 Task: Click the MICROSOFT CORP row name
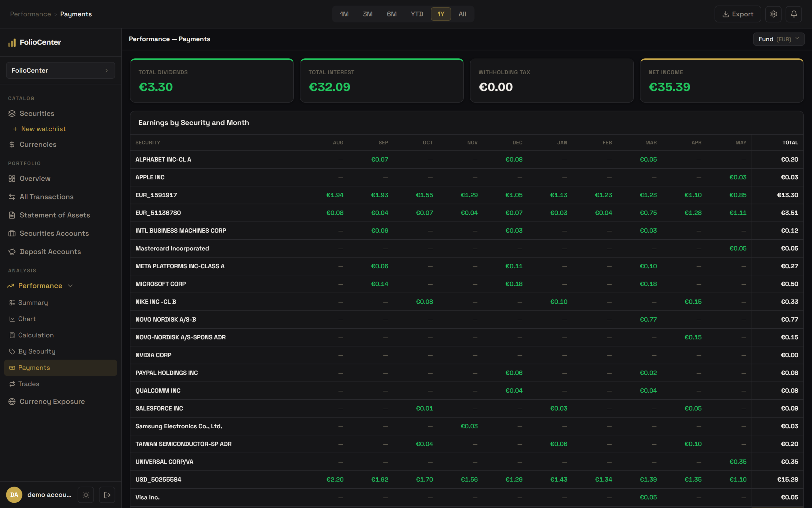click(160, 284)
